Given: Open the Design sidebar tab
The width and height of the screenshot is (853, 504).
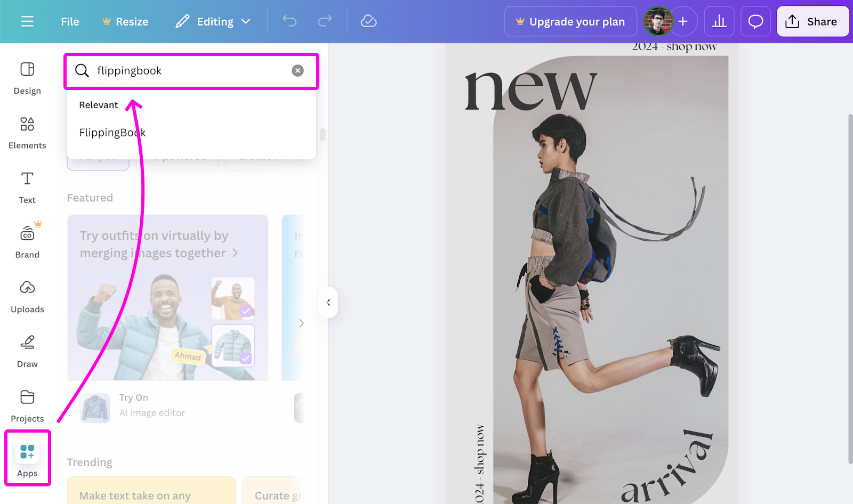Looking at the screenshot, I should tap(27, 78).
